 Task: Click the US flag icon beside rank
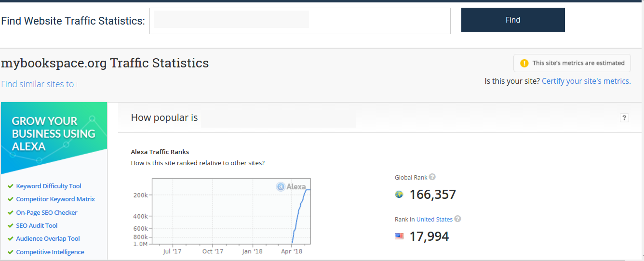click(399, 236)
